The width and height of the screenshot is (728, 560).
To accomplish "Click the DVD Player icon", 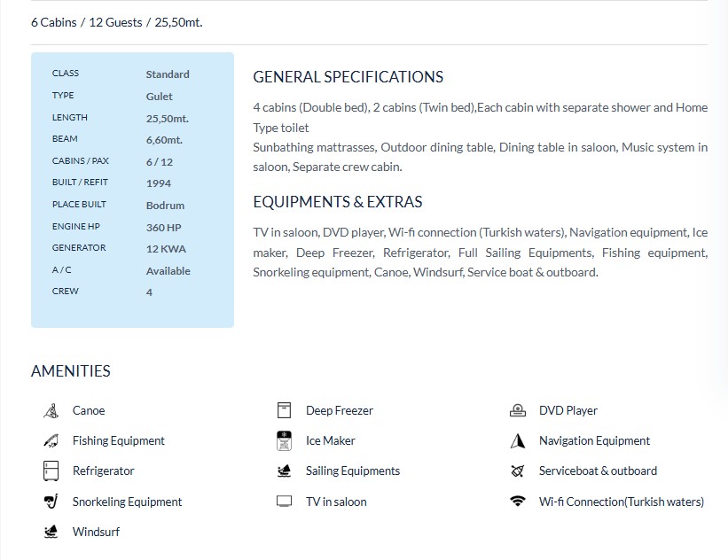I will (518, 411).
